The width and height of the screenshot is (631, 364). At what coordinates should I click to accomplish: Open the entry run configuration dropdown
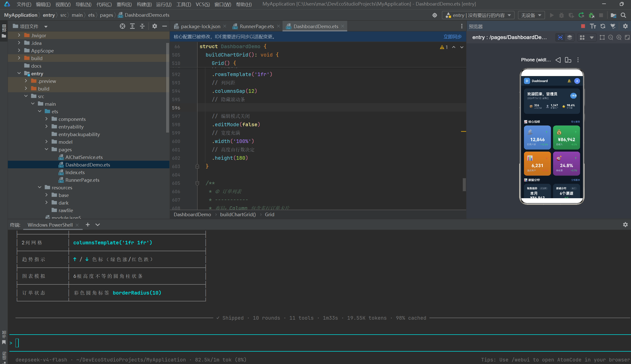478,15
